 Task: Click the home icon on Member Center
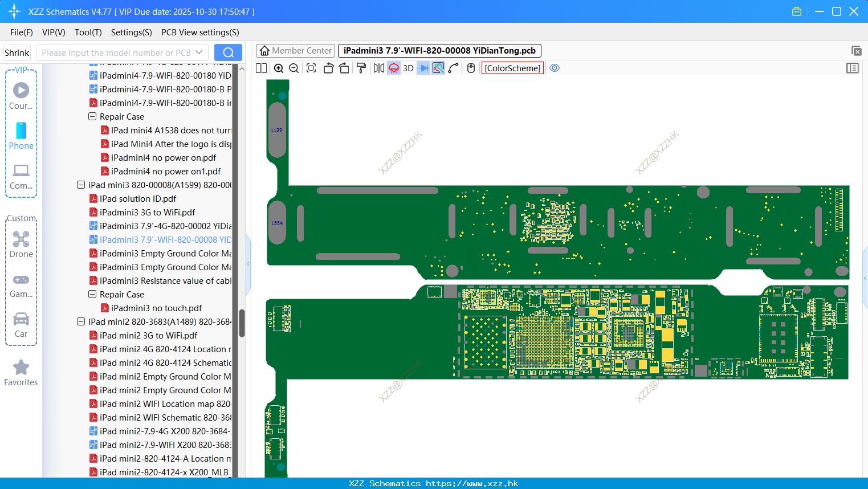(x=264, y=51)
